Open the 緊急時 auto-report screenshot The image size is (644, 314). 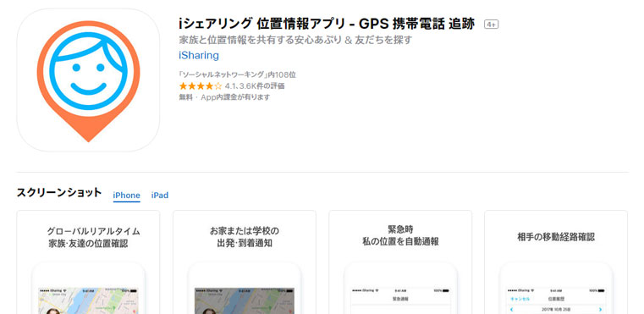click(400, 262)
